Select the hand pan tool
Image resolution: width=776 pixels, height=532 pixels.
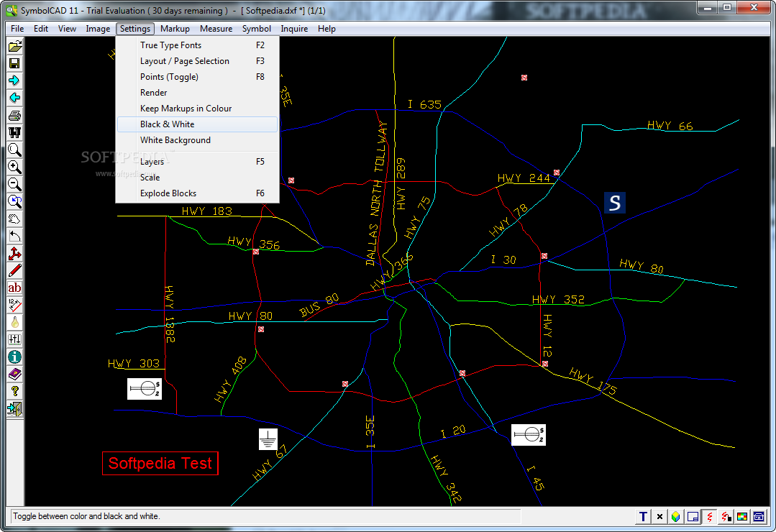15,219
